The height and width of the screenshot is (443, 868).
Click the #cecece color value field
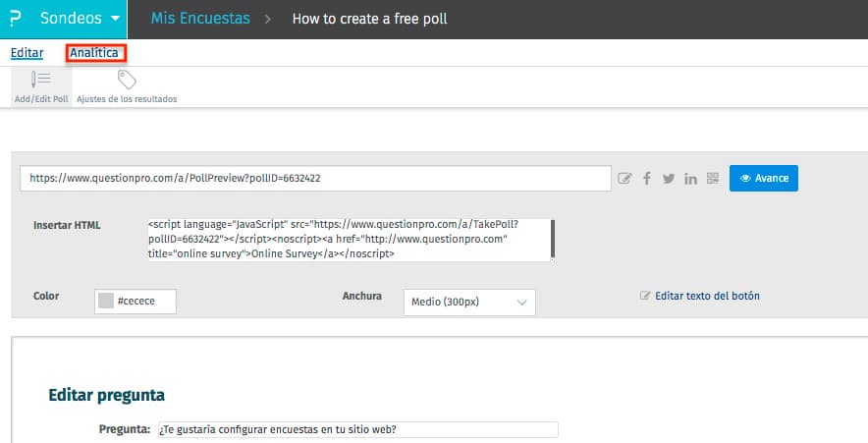tap(136, 302)
